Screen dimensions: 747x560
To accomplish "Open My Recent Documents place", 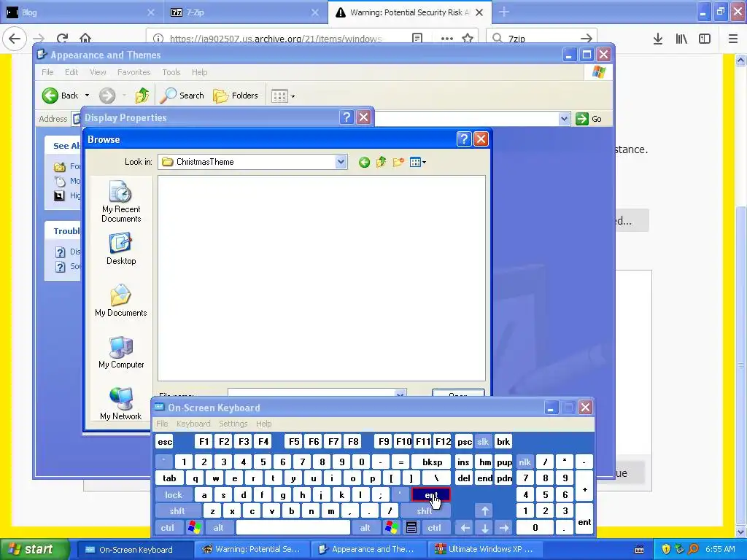I will pos(121,201).
